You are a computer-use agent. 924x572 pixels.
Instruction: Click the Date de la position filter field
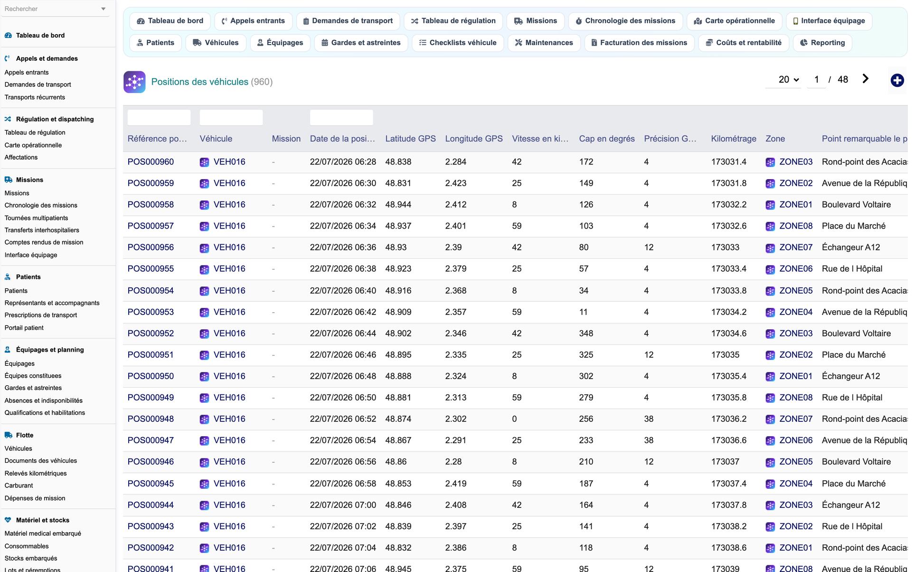tap(341, 117)
